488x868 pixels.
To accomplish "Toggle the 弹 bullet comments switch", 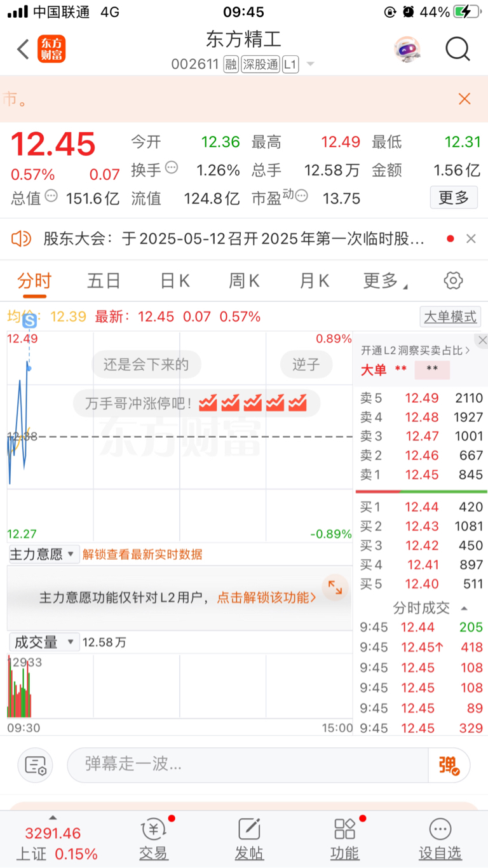I will pos(449,764).
